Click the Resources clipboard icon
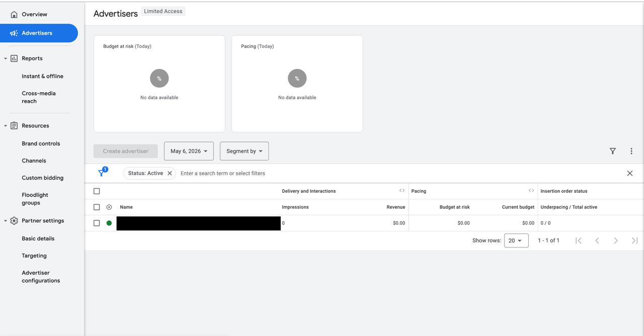This screenshot has width=644, height=336. pos(14,126)
